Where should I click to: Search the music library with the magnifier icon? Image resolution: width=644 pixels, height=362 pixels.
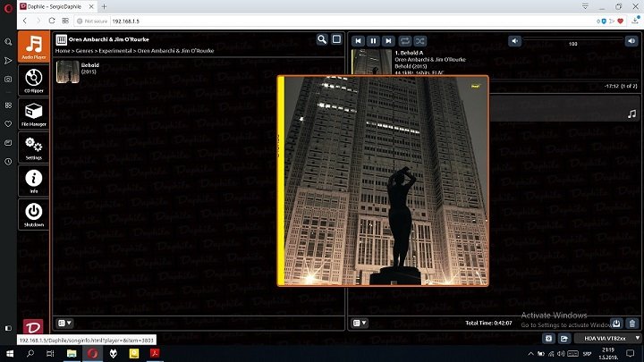coord(322,39)
